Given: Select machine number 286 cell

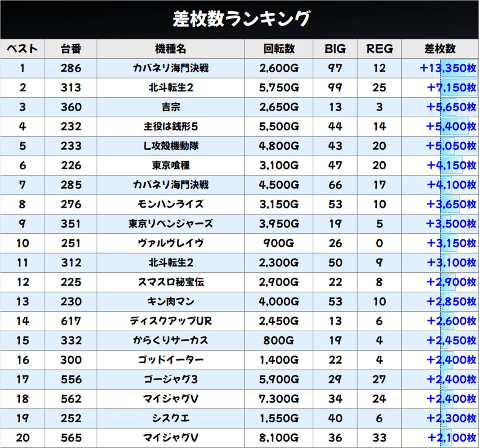Looking at the screenshot, I should (71, 68).
